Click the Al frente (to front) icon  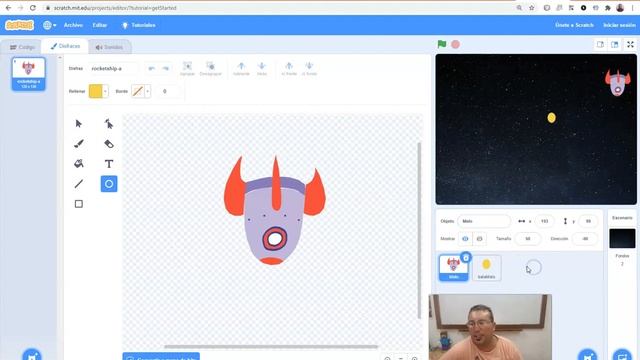coord(289,68)
